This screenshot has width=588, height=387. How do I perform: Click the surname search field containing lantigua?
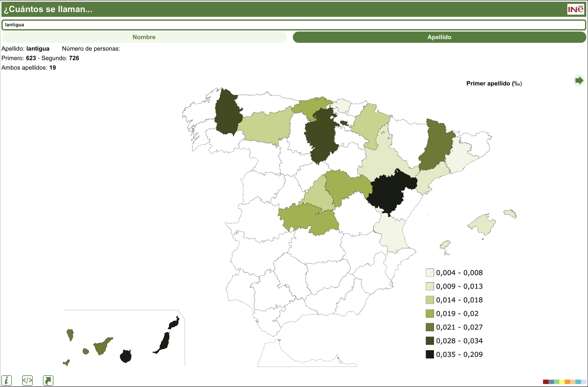pos(293,25)
